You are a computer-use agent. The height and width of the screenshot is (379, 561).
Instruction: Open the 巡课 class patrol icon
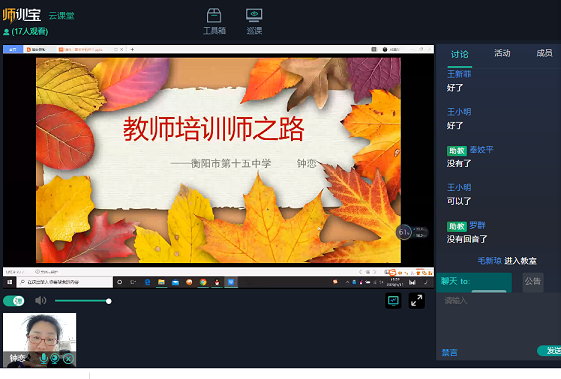(254, 21)
